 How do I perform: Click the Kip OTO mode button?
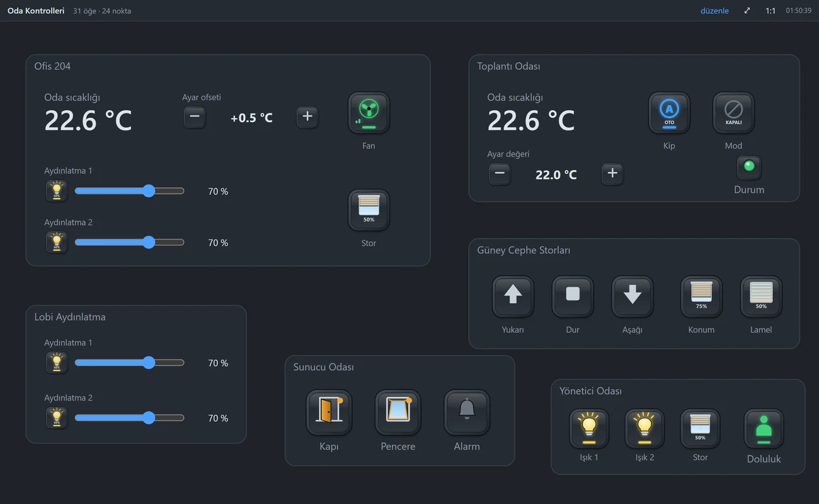point(669,113)
